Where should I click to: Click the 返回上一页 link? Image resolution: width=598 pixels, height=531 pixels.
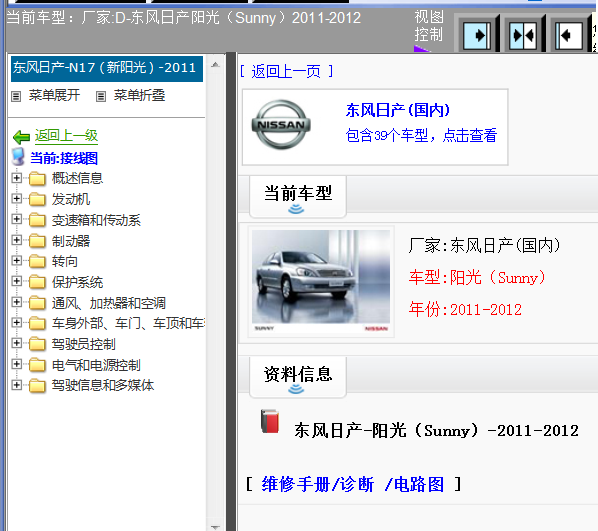click(x=286, y=71)
